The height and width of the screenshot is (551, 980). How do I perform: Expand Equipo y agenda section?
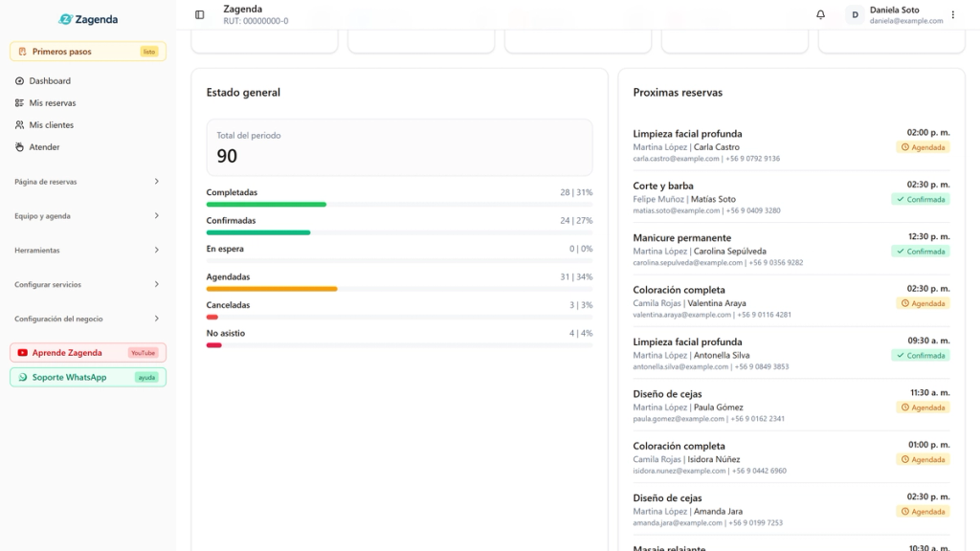pos(87,215)
